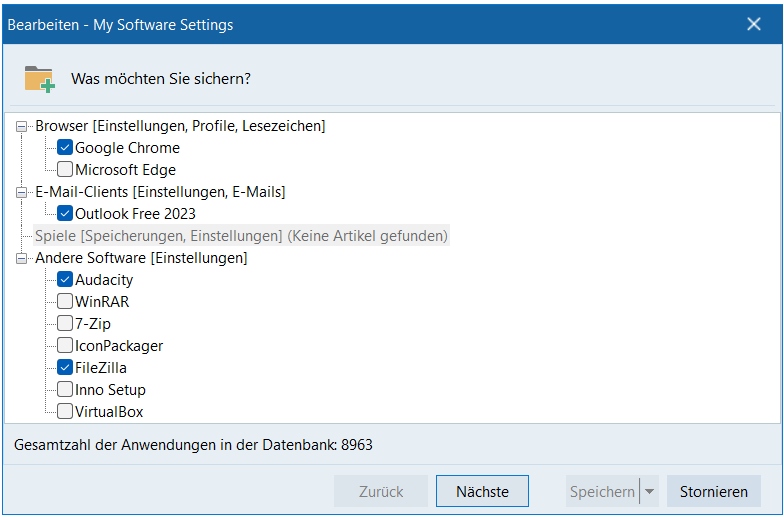Open the Speichern dropdown arrow
The height and width of the screenshot is (517, 784).
coord(649,492)
